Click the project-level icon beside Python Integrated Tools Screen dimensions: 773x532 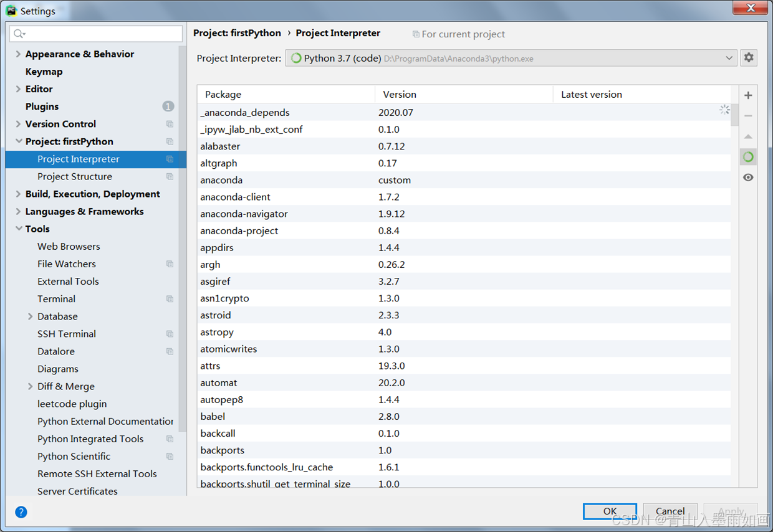point(170,439)
